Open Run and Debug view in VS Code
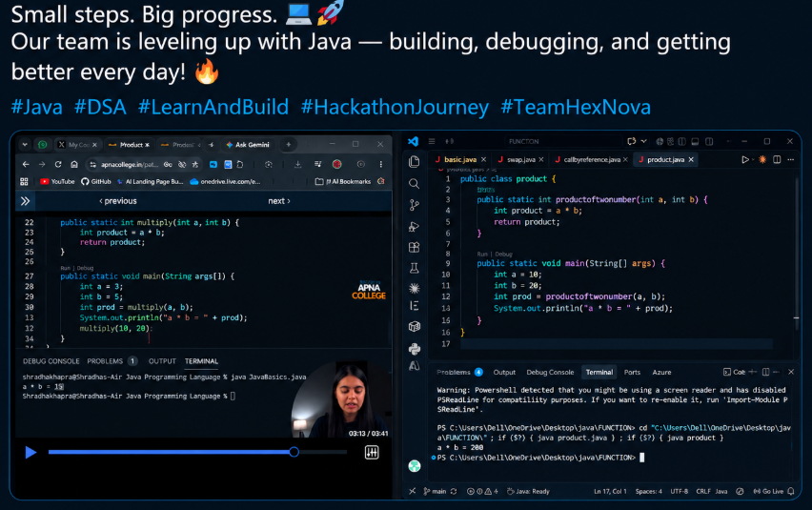This screenshot has width=812, height=510. 415,226
